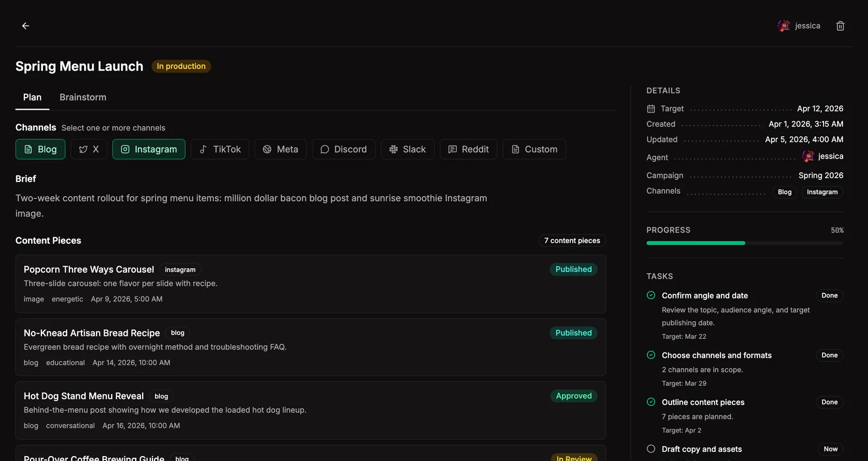Viewport: 868px width, 461px height.
Task: Open the In production status badge
Action: coord(181,66)
